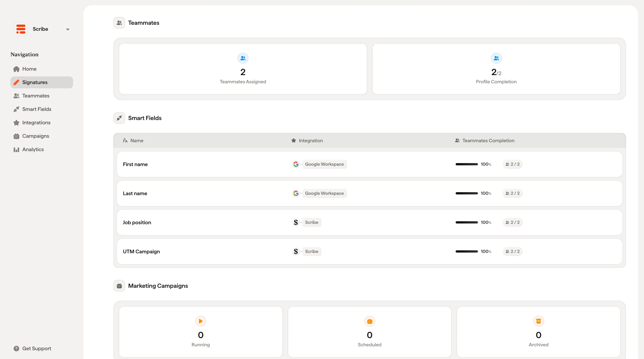Click the Home house icon in navigation

click(16, 69)
